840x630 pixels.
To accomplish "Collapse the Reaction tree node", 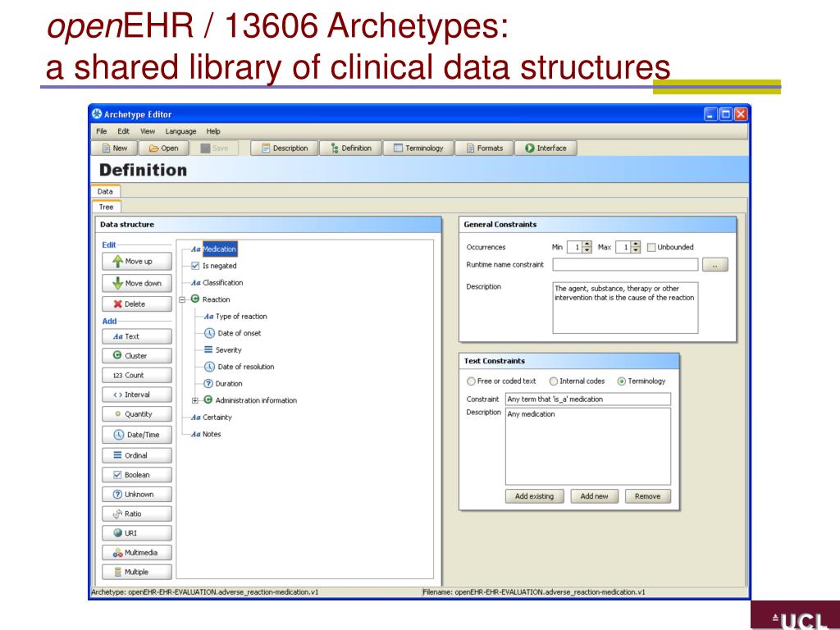I will coord(182,300).
